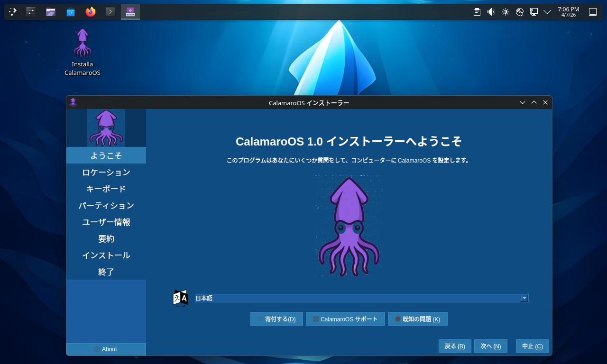The height and width of the screenshot is (364, 607).
Task: Open the volume control in the system tray
Action: 491,12
